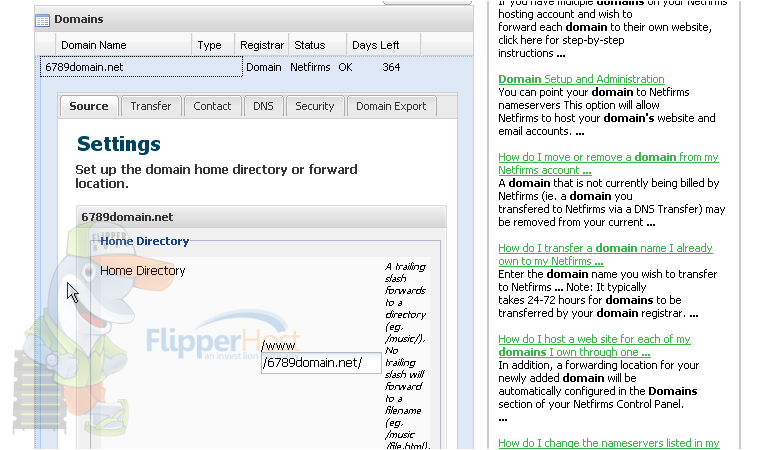Screen dimensions: 776x450
Task: Click the /www path prefix text
Action: pyautogui.click(x=278, y=346)
